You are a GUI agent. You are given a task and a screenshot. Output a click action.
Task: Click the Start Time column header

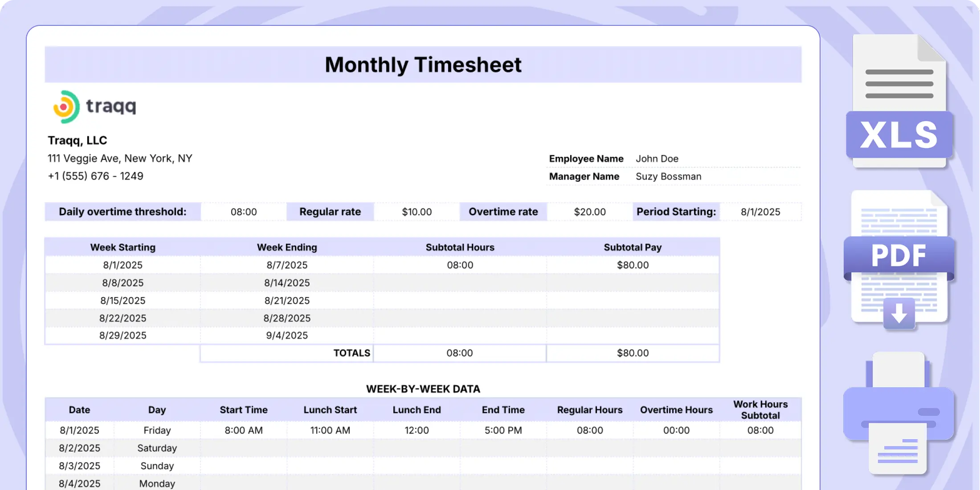click(x=244, y=410)
